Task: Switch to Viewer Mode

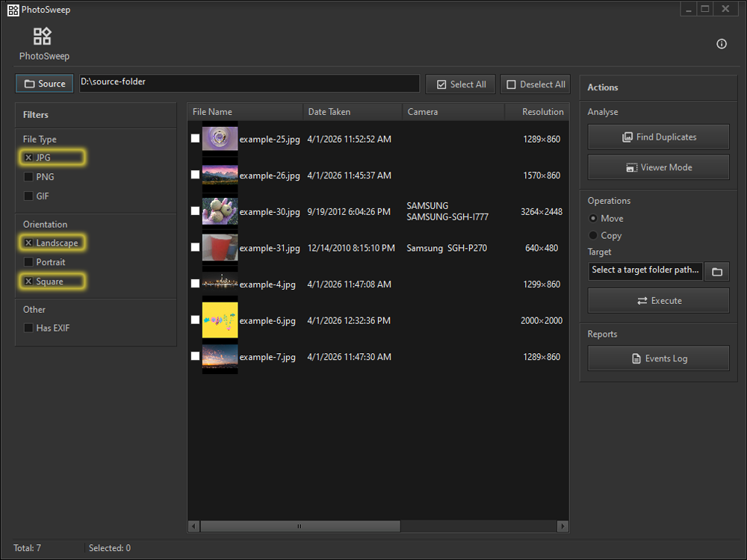Action: pos(658,167)
